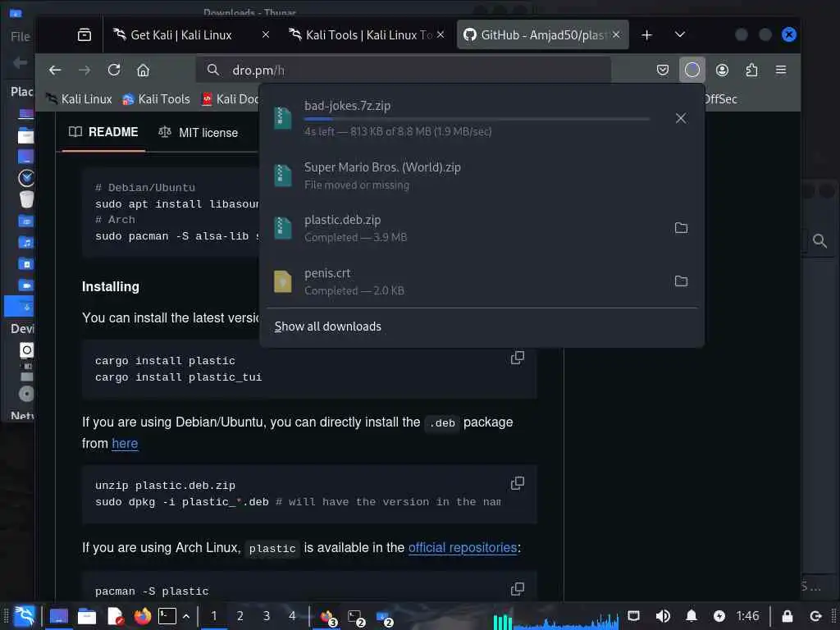
Task: Open the Kali applications menu
Action: click(x=24, y=616)
